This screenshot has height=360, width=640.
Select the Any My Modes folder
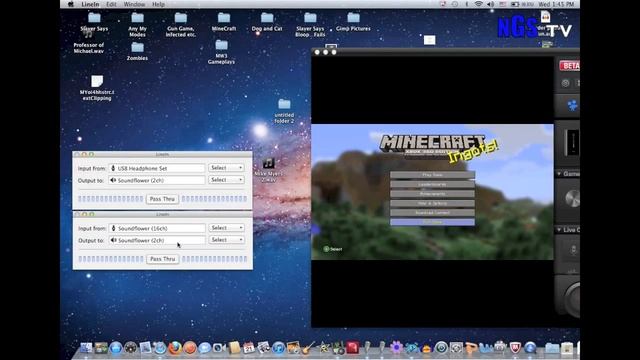click(x=138, y=24)
